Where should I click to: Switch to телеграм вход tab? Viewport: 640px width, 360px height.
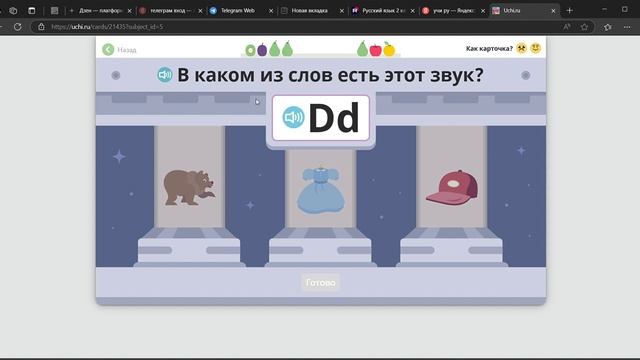click(x=171, y=11)
